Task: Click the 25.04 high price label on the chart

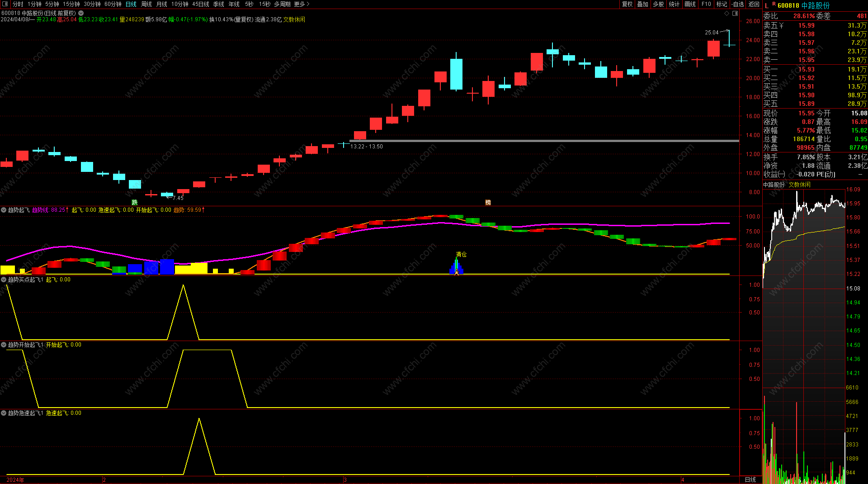Action: pos(712,33)
